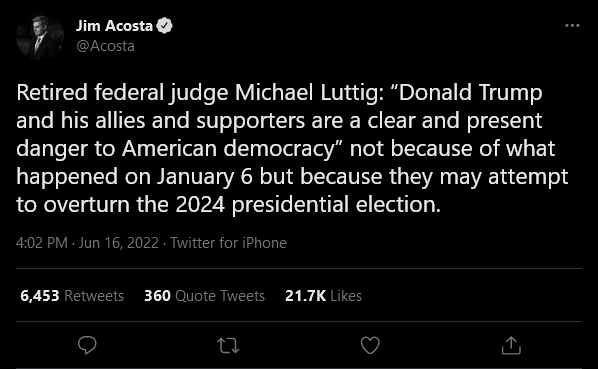Click the 2024 presidential election phrase
The image size is (598, 369).
click(308, 205)
